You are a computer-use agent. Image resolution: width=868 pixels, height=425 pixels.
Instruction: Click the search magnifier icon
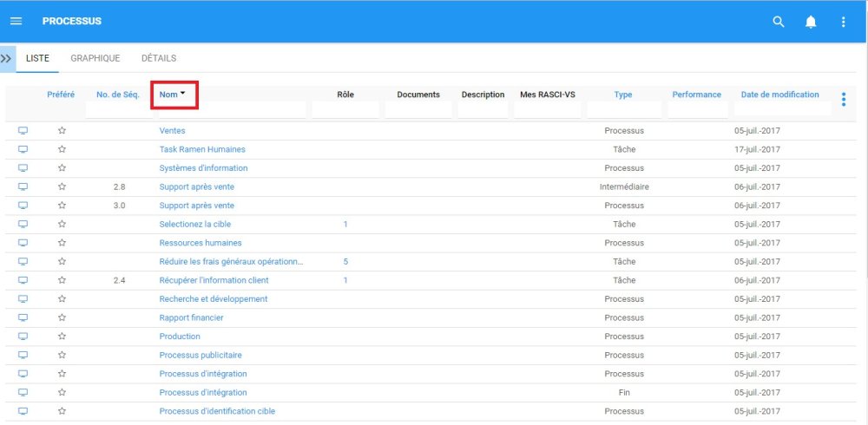click(779, 22)
